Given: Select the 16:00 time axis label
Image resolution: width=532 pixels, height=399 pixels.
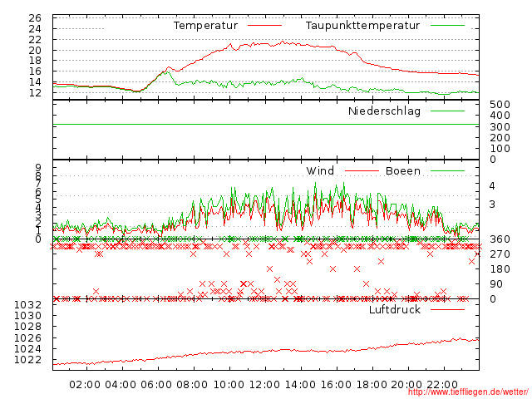Looking at the screenshot, I should pyautogui.click(x=336, y=385).
